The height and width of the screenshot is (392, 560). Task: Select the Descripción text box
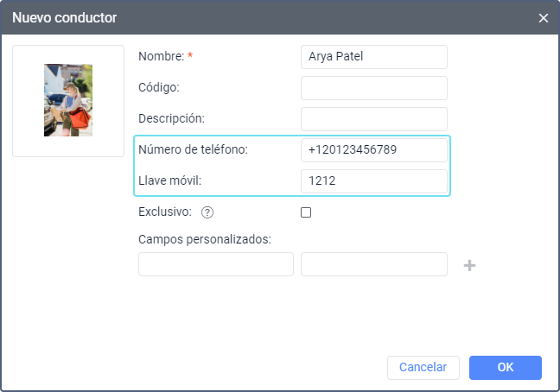pos(373,119)
